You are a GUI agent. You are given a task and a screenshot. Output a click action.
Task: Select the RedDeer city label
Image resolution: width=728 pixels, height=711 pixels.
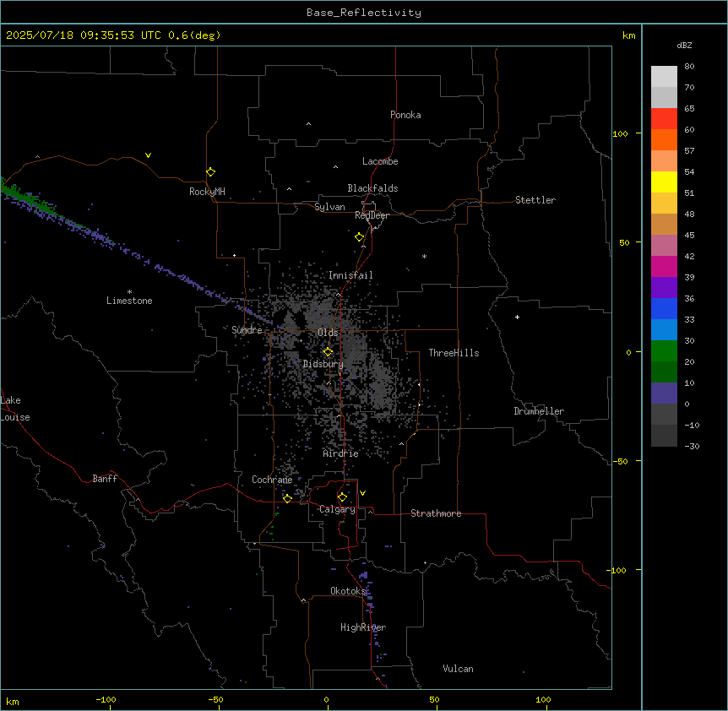tap(372, 215)
